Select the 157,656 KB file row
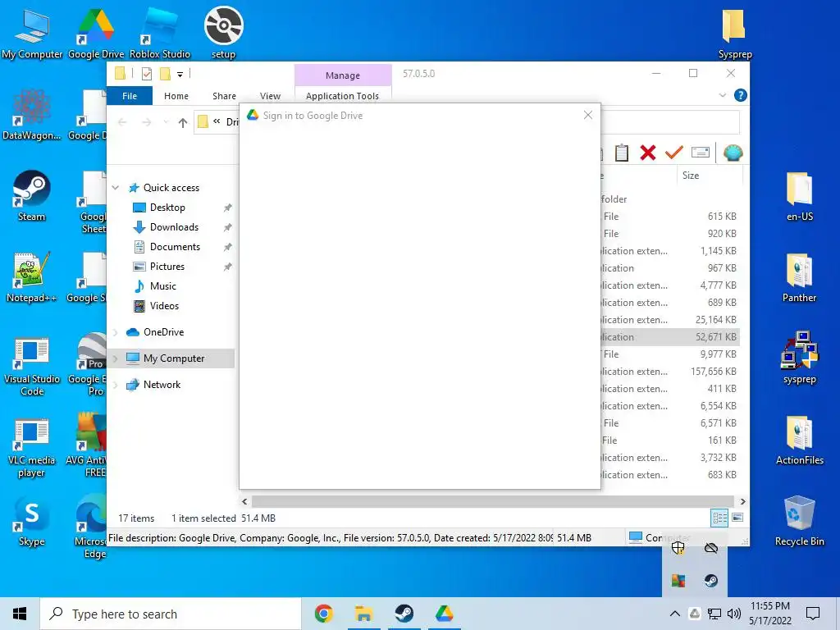 pos(669,372)
